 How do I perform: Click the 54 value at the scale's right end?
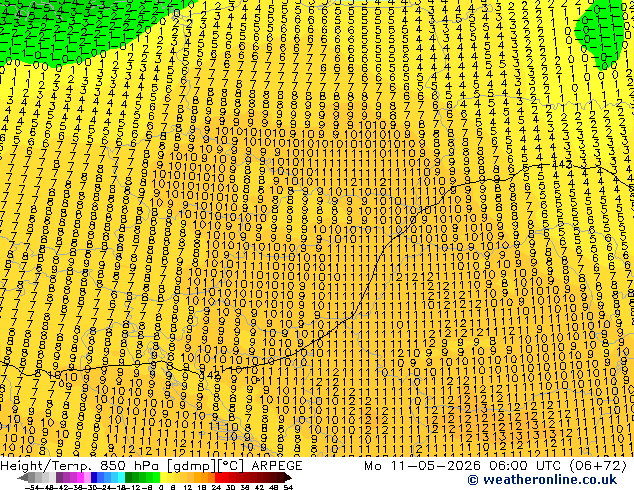pyautogui.click(x=288, y=487)
